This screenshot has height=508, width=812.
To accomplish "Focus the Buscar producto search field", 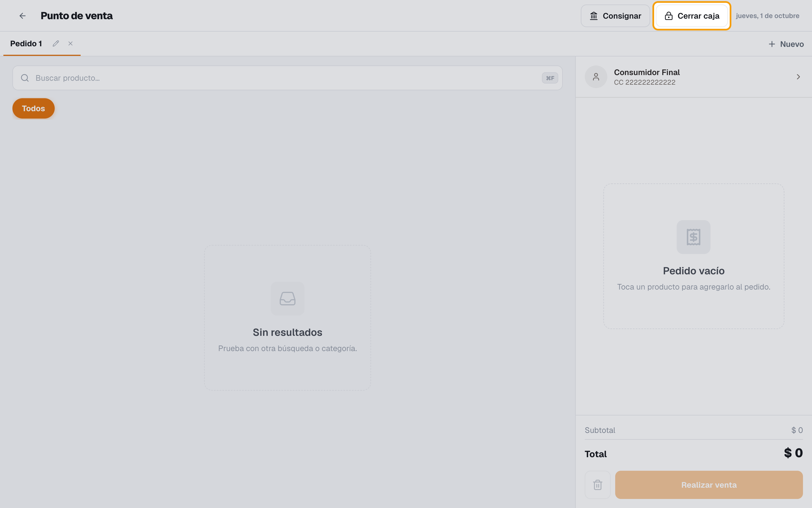I will [x=288, y=78].
